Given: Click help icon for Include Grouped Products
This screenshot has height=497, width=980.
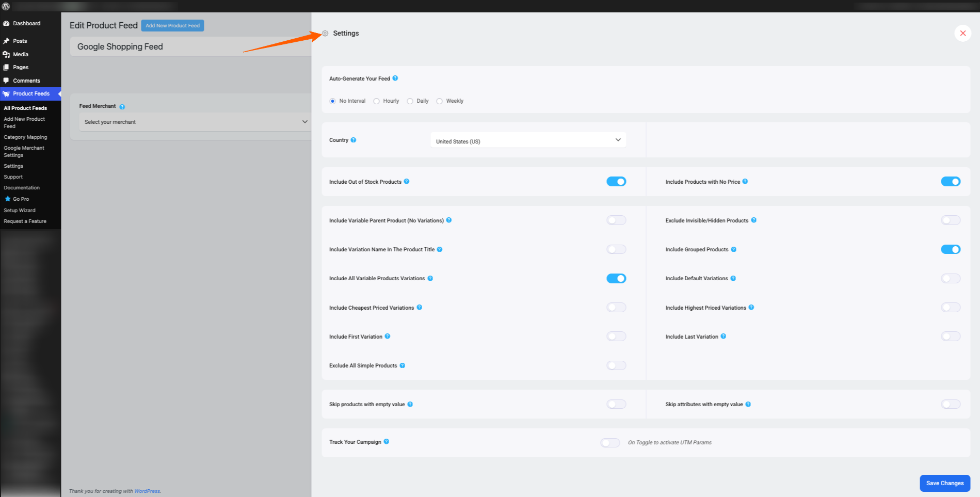Looking at the screenshot, I should (734, 250).
